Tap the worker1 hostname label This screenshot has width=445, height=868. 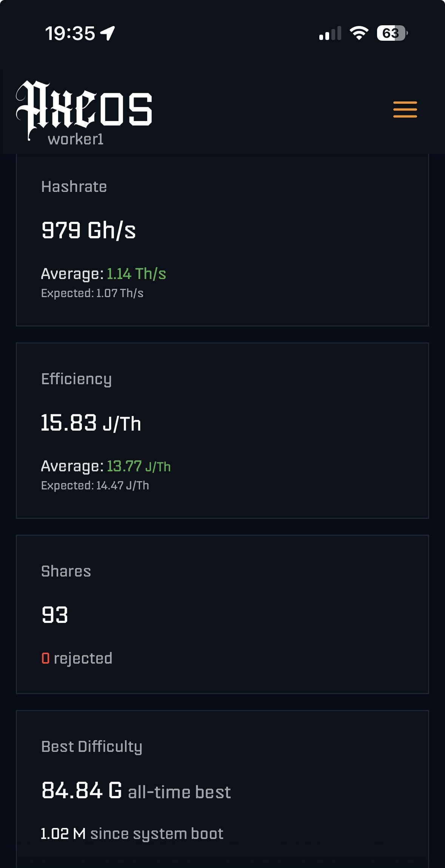coord(75,140)
